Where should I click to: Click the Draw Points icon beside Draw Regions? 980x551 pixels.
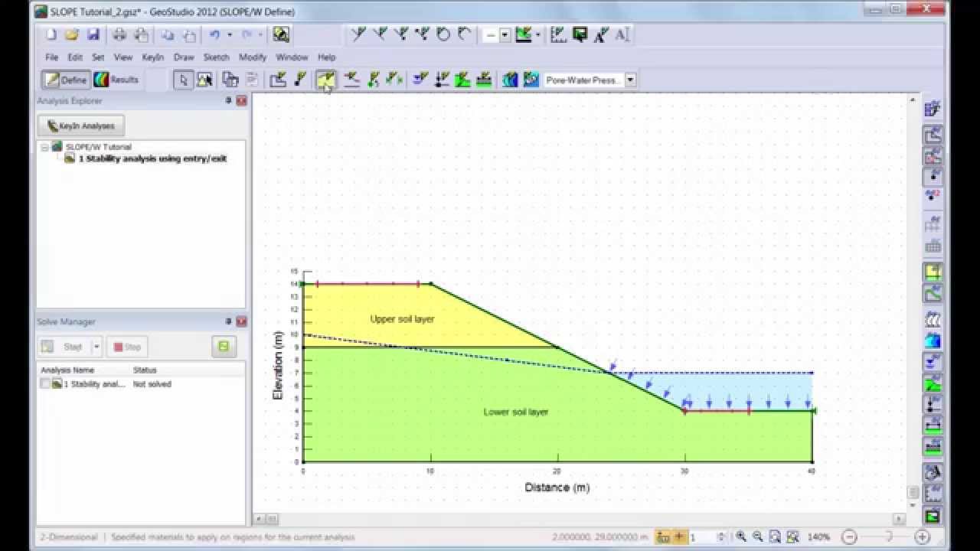coord(300,80)
